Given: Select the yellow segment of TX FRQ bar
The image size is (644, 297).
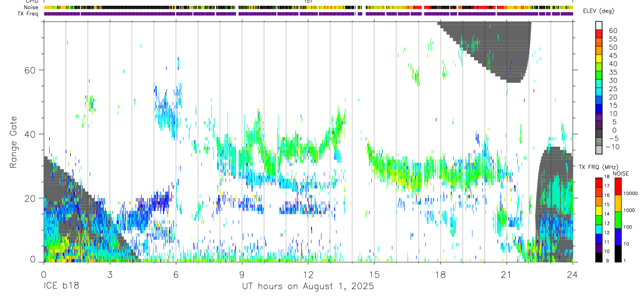Looking at the screenshot, I should coord(598,211).
